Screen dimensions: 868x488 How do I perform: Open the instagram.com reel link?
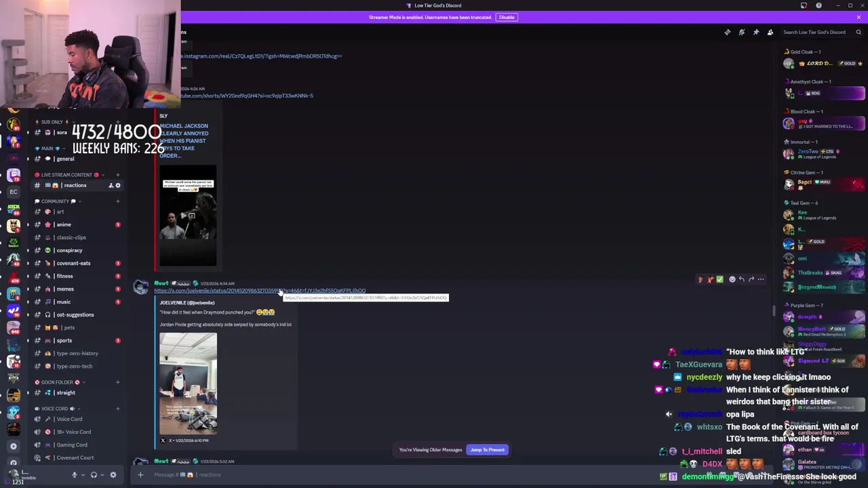(x=261, y=56)
